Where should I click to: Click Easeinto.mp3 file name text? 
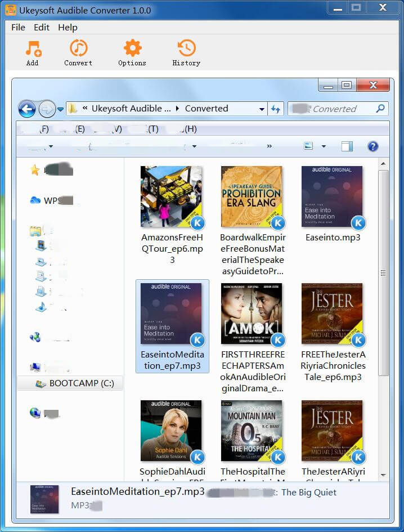[333, 238]
